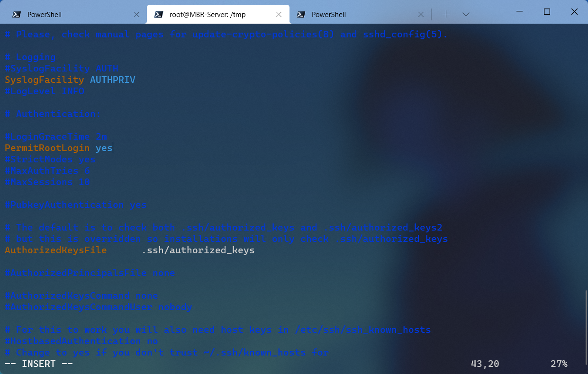The width and height of the screenshot is (588, 374).
Task: Click the AuthorizedKeysFile keyword
Action: pos(55,250)
